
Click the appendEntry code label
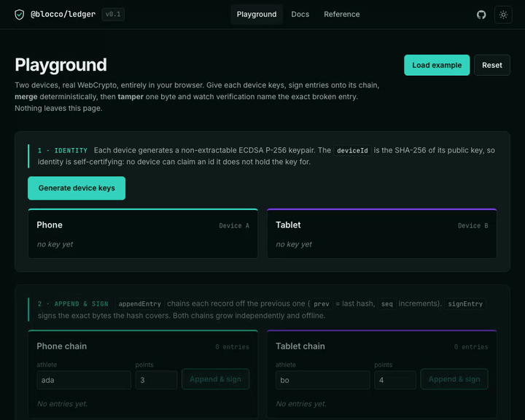(x=139, y=304)
